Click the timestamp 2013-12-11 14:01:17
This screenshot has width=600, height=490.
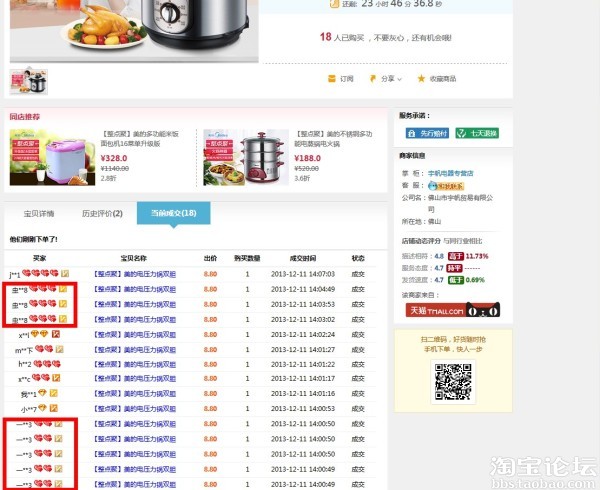pos(303,379)
